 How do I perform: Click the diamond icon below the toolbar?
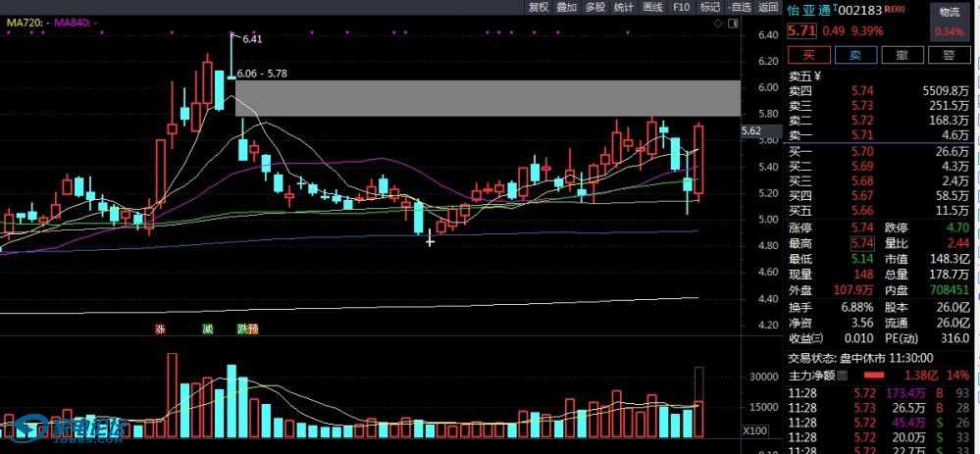click(716, 22)
